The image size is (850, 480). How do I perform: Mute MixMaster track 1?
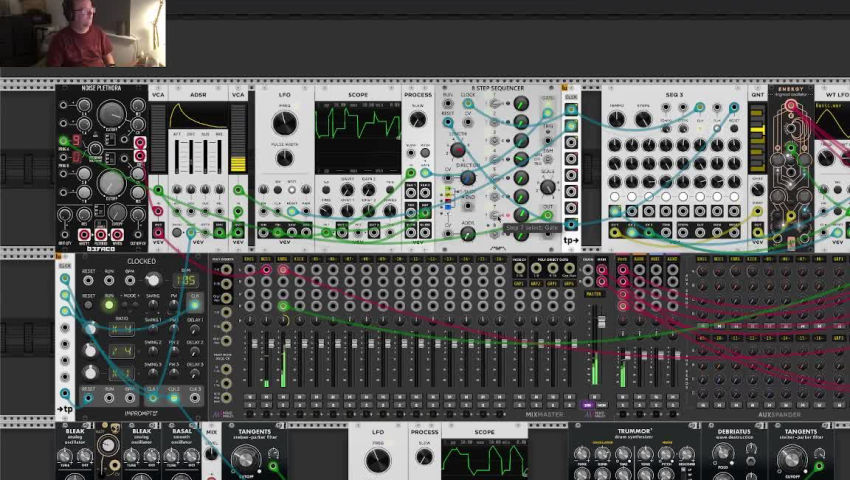[249, 397]
